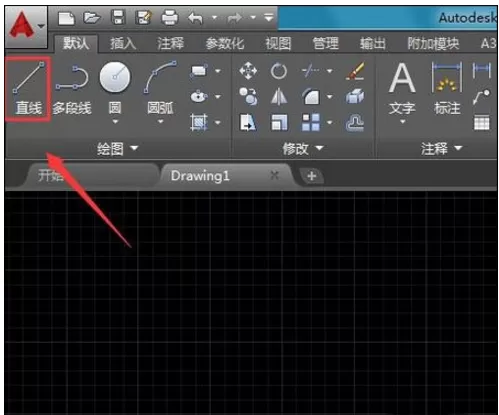Viewport: 499px width, 415px height.
Task: Expand the 修改 panel
Action: [303, 148]
